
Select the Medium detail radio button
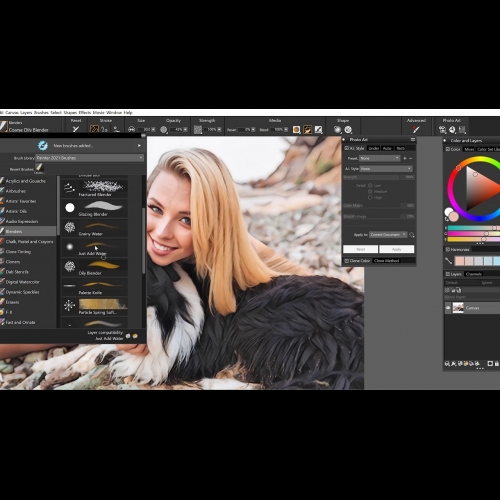click(x=370, y=191)
